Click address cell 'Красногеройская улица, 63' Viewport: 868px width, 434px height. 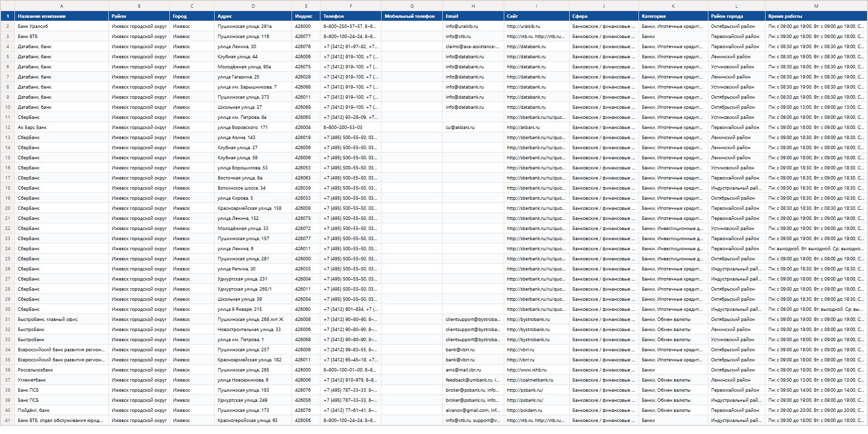click(x=253, y=421)
